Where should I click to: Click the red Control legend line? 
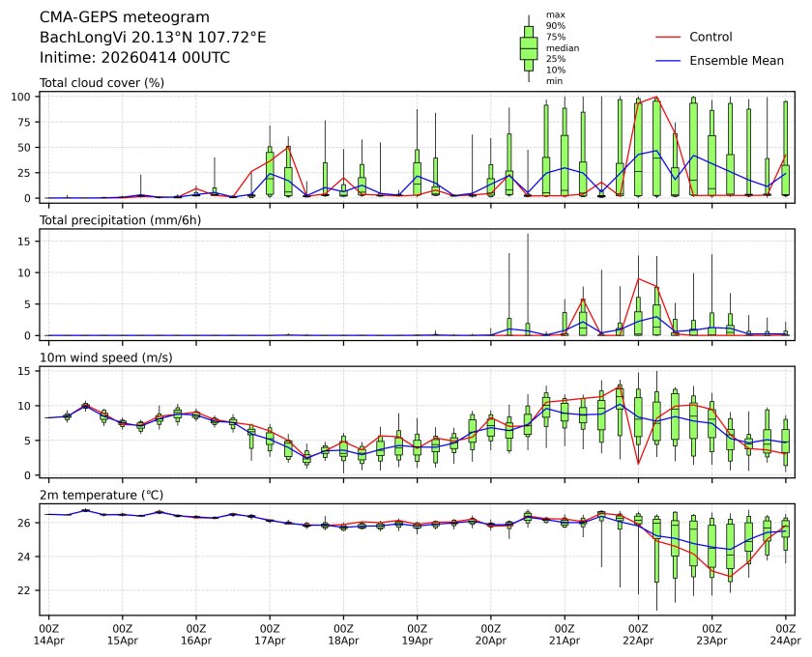pyautogui.click(x=669, y=37)
